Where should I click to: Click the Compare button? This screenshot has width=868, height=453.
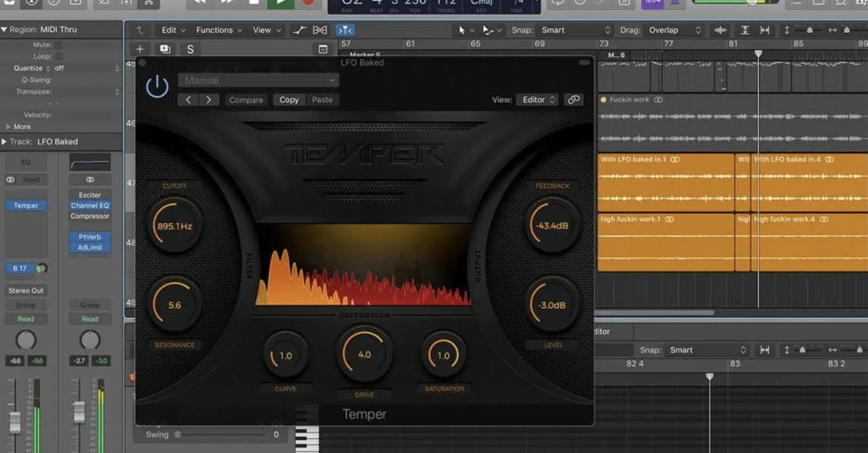click(246, 100)
